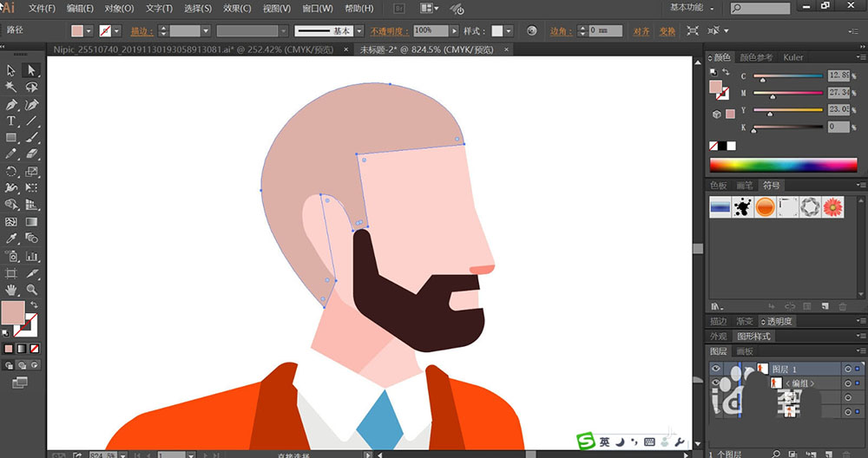
Task: Select the Magic Wand tool
Action: point(11,87)
